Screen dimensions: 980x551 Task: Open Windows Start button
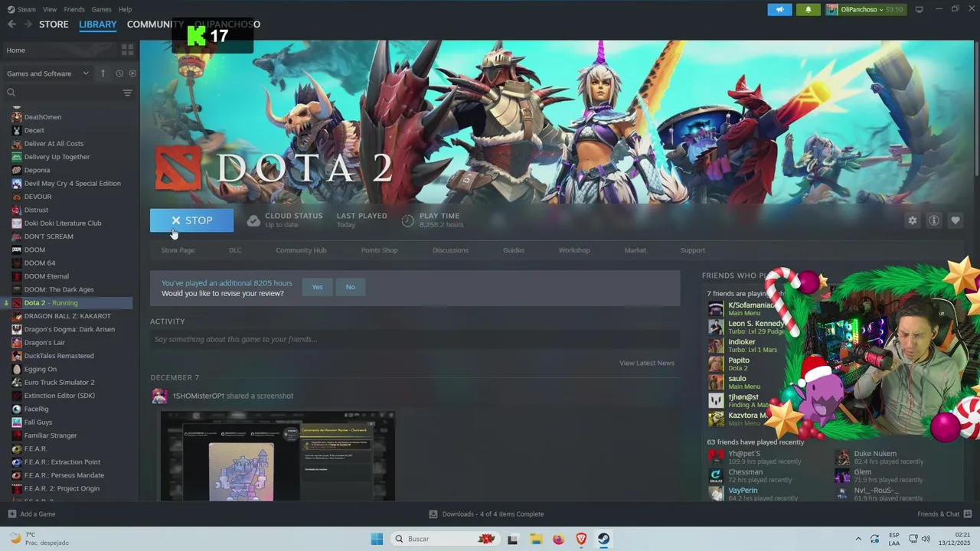point(377,539)
